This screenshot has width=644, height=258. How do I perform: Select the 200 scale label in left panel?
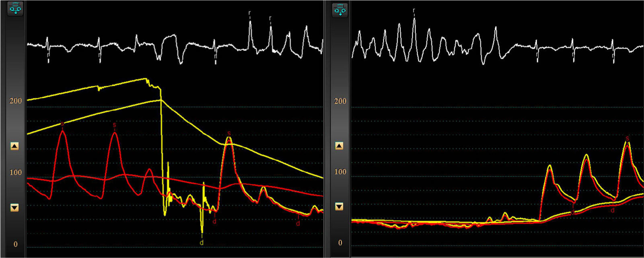(16, 101)
